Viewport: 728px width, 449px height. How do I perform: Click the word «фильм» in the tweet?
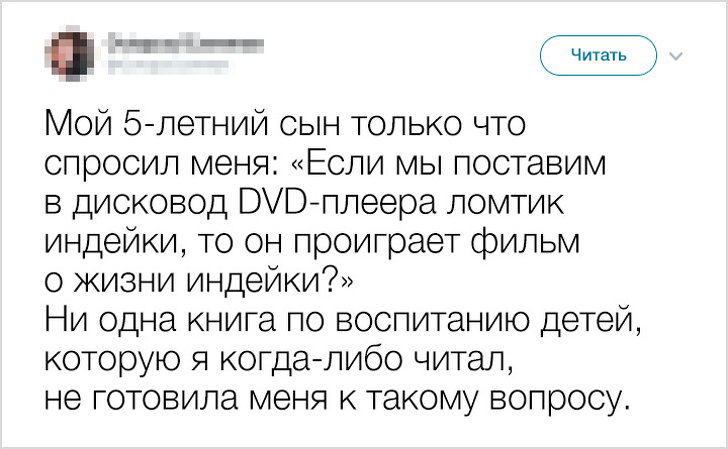point(530,243)
